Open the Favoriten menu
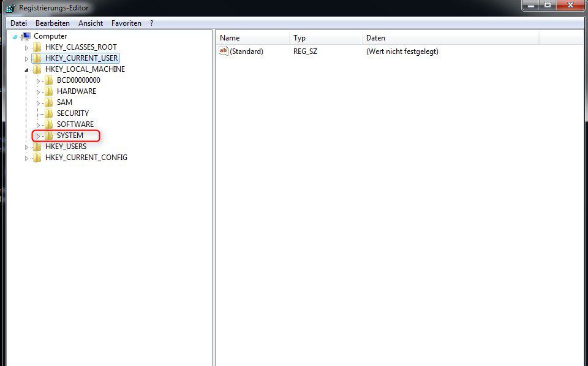This screenshot has height=366, width=588. coord(126,23)
